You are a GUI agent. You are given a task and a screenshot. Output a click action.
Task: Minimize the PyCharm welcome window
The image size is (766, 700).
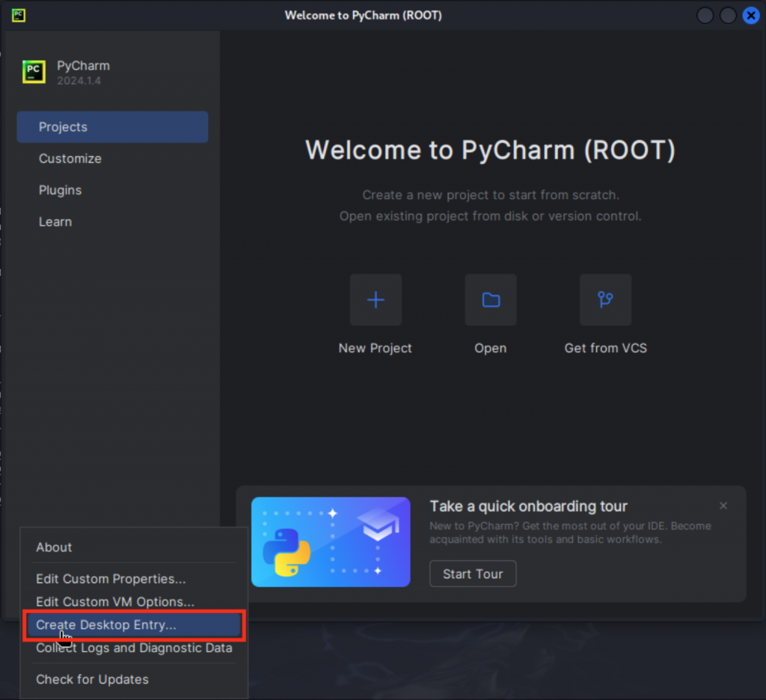705,16
